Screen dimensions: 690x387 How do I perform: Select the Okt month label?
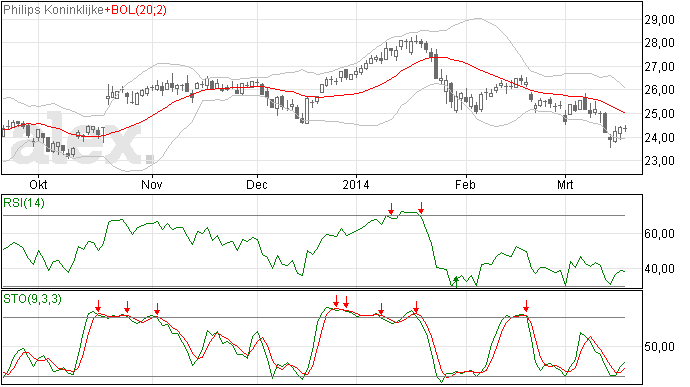click(x=38, y=185)
